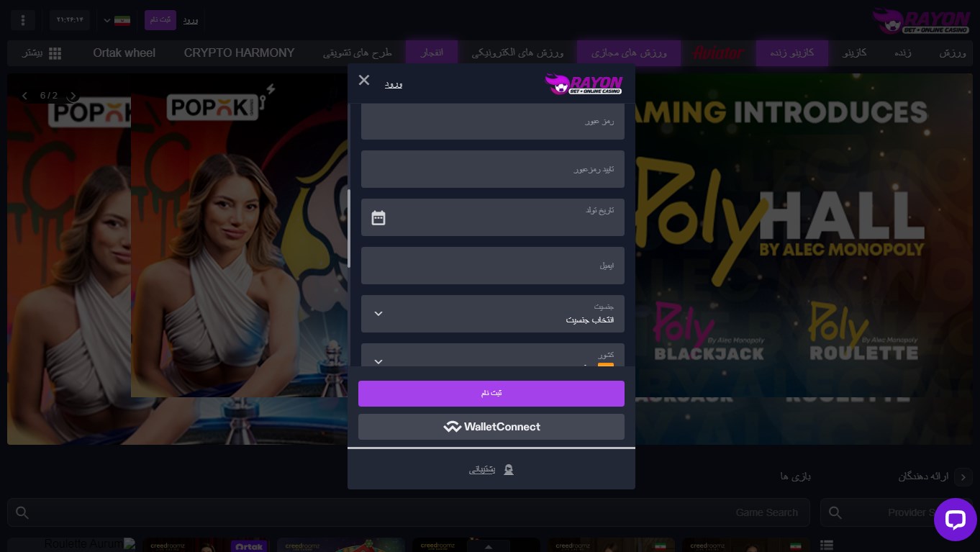Expand the language dropdown arrow beside the flag
980x552 pixels.
(x=106, y=20)
